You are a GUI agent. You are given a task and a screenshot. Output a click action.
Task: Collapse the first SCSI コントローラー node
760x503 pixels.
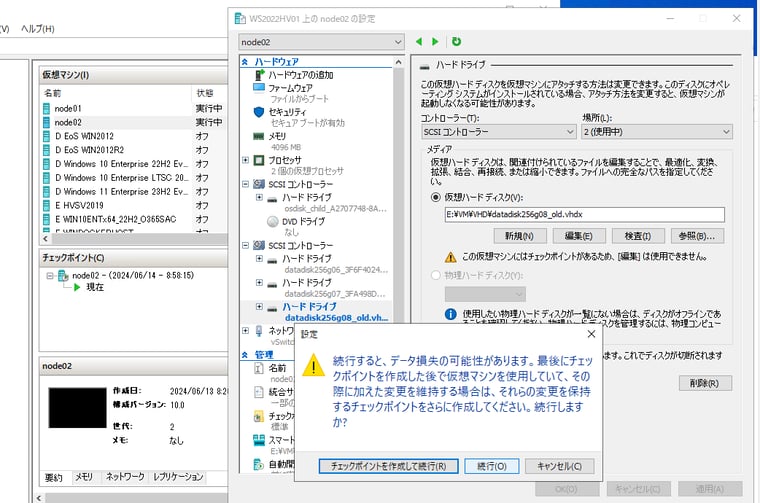coord(245,184)
